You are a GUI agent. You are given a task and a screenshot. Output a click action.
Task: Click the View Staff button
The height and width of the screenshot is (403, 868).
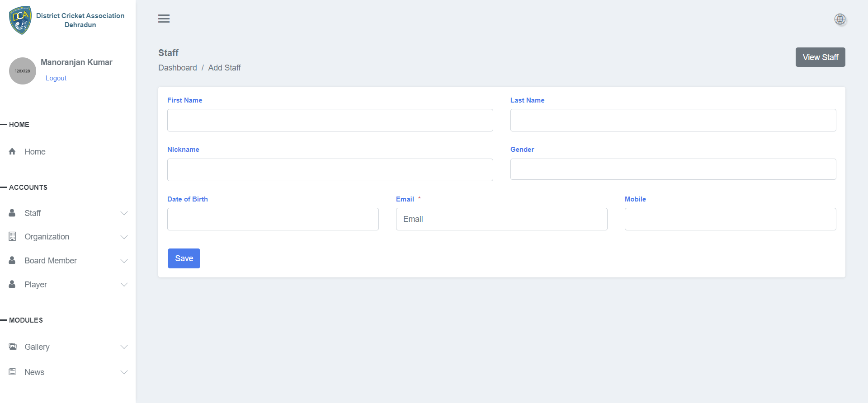tap(820, 57)
